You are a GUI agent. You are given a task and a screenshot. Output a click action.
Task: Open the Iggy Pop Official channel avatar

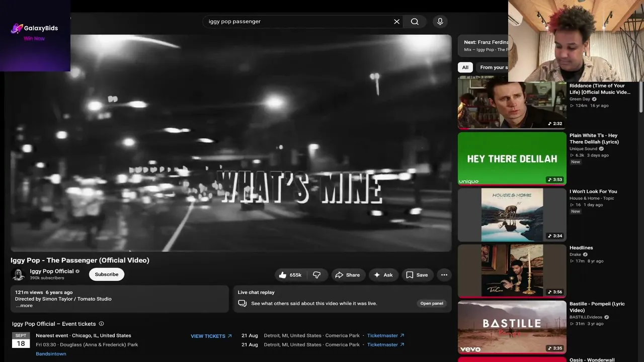(x=19, y=275)
